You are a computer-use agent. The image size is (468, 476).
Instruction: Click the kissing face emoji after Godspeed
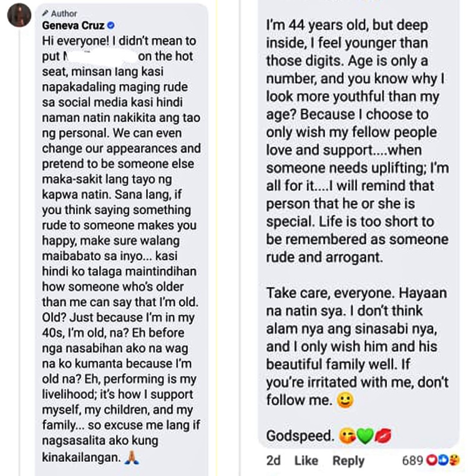coord(346,437)
